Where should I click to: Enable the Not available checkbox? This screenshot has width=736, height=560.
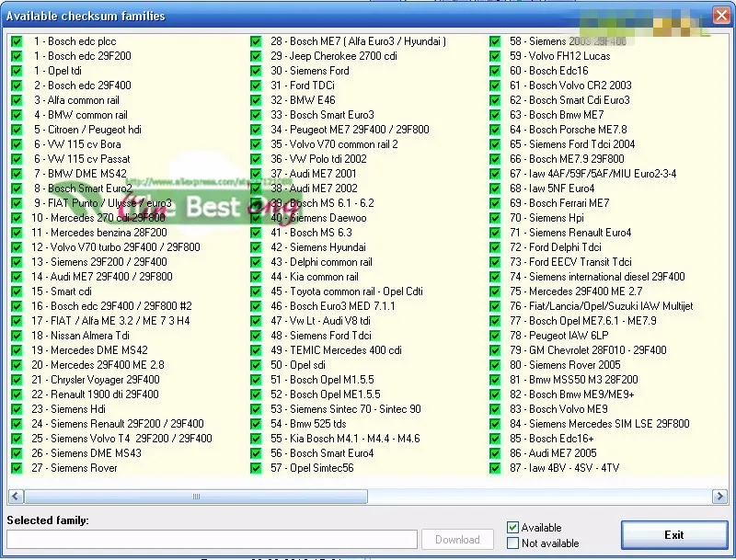click(512, 543)
